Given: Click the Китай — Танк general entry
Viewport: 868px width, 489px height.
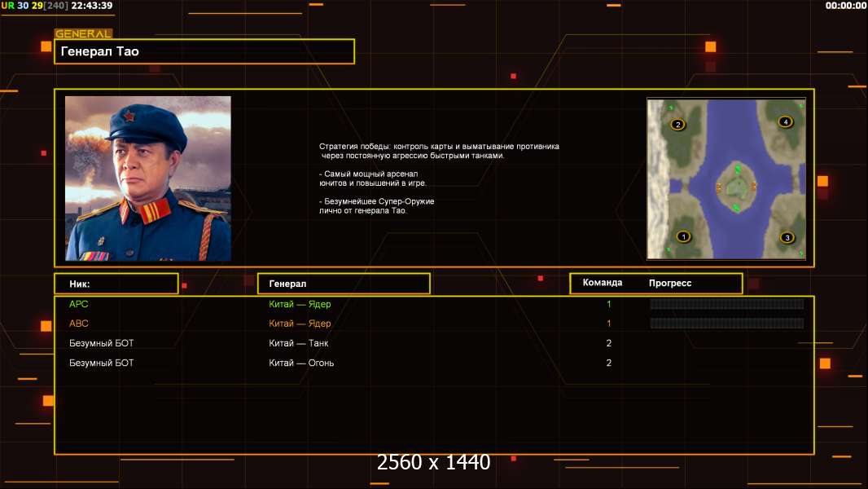Looking at the screenshot, I should coord(298,343).
